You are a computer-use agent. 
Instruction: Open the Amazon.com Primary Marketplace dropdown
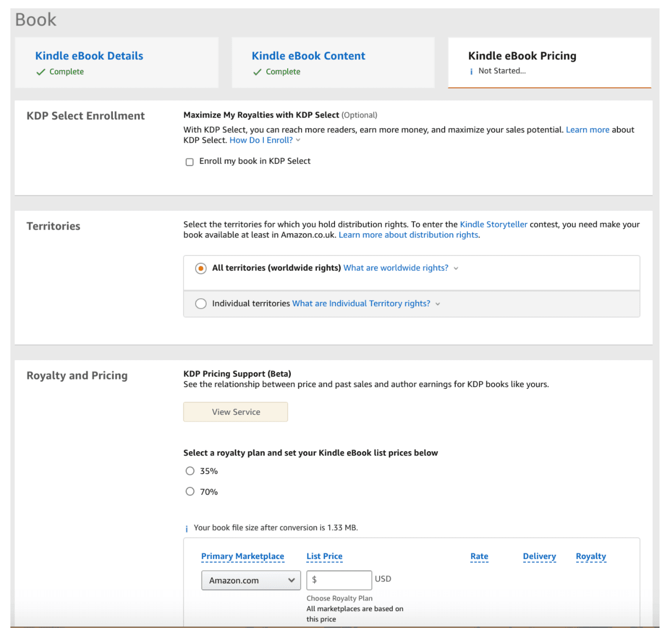click(251, 580)
